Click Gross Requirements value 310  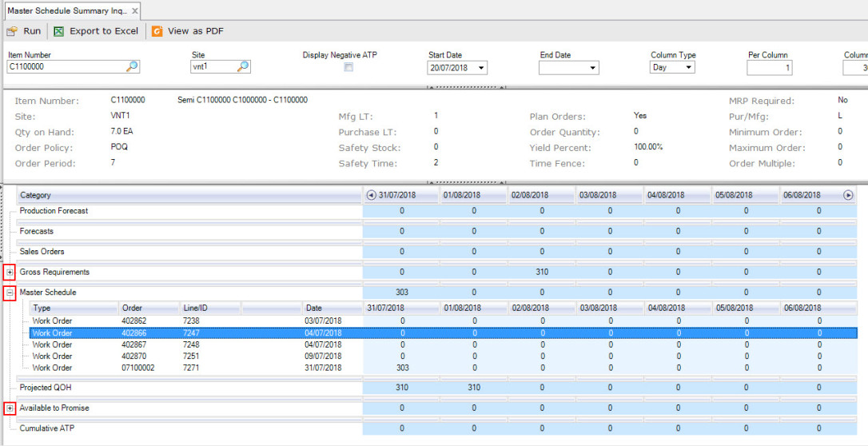[x=542, y=273]
